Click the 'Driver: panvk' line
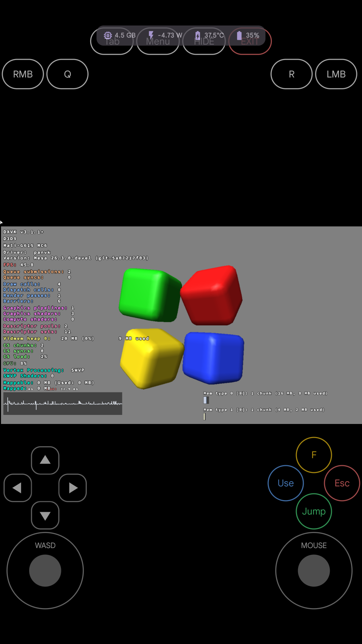 point(27,252)
